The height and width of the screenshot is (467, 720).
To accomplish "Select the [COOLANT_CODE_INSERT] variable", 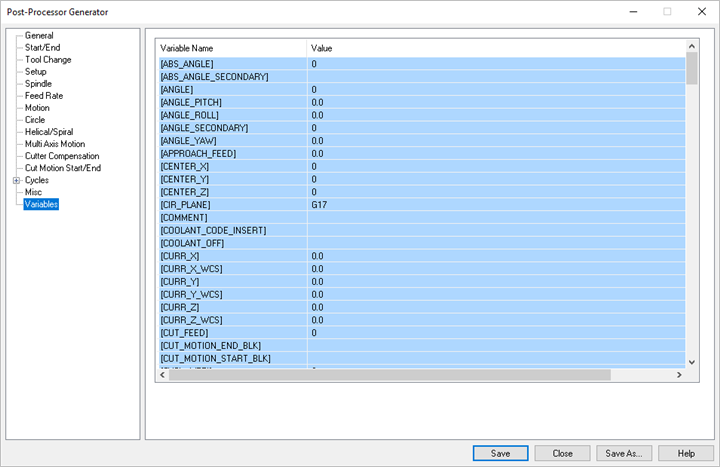I will (422, 231).
